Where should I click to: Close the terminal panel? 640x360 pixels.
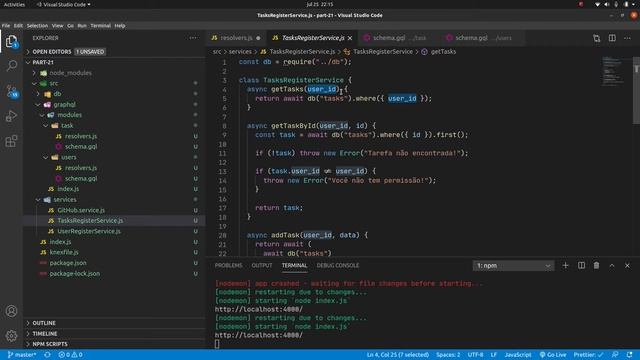[627, 266]
